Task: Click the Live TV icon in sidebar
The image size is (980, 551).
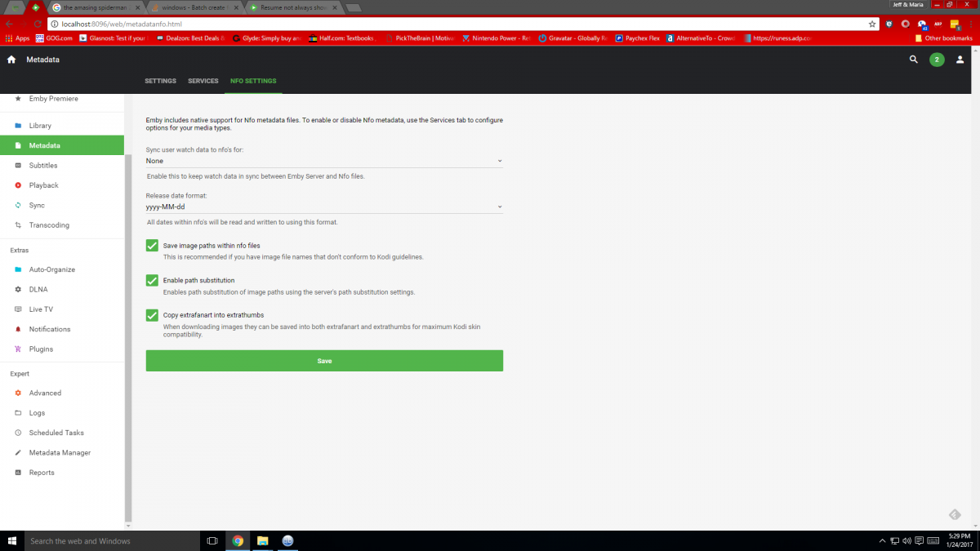Action: (x=18, y=309)
